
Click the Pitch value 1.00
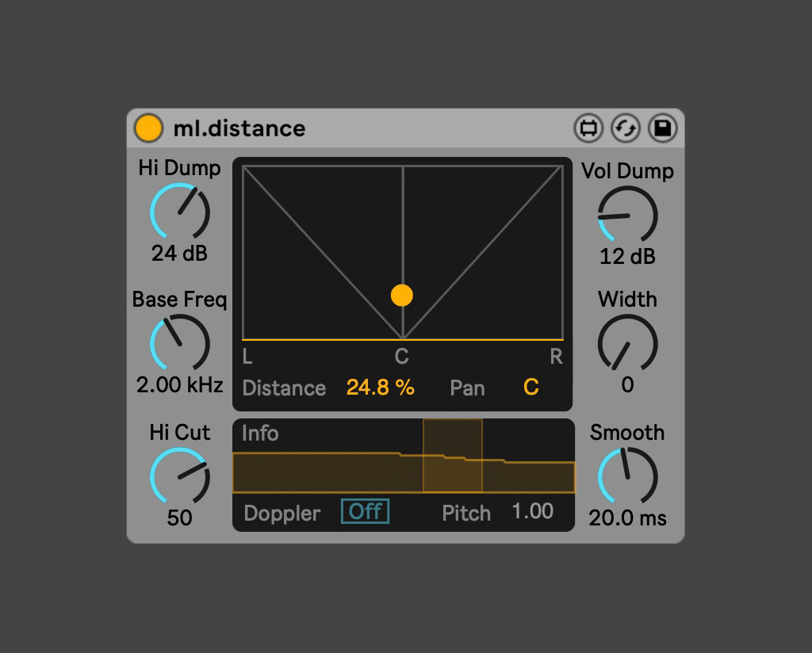tap(532, 512)
